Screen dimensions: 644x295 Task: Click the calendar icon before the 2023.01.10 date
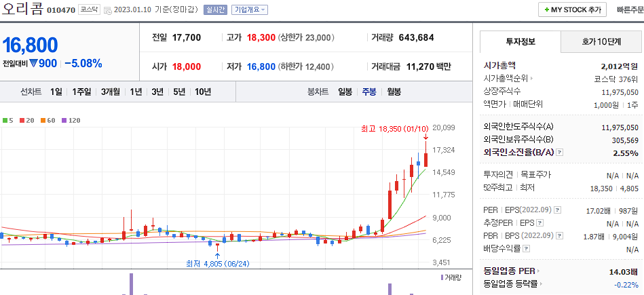108,10
